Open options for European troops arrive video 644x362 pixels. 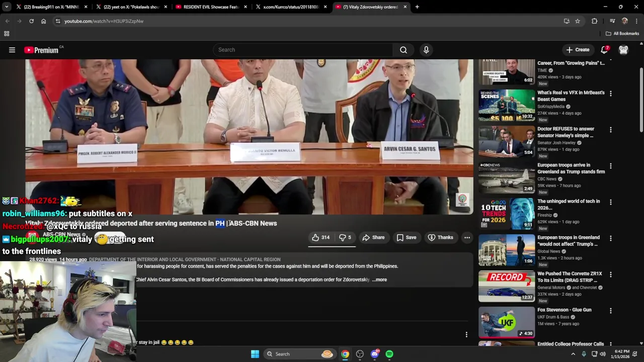point(610,166)
